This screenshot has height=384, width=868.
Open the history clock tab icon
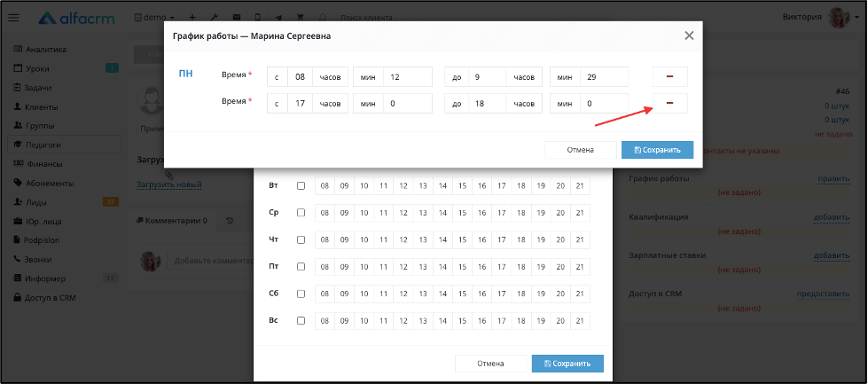point(230,220)
